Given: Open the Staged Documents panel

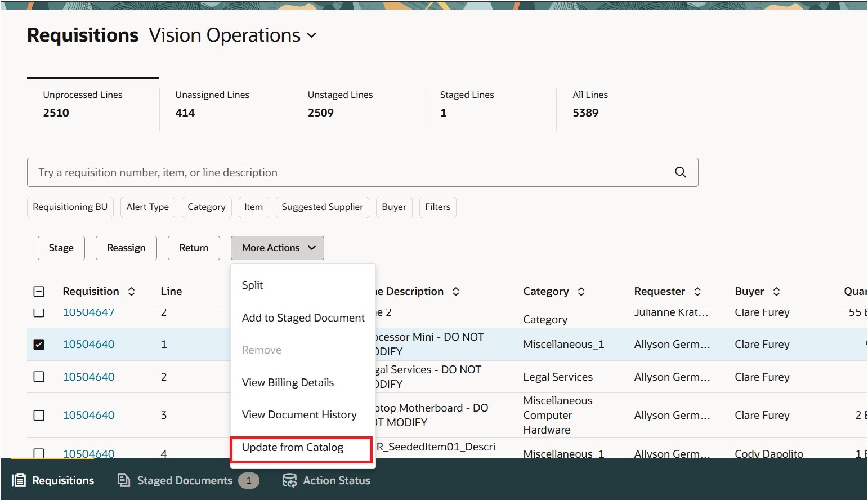Looking at the screenshot, I should [185, 480].
